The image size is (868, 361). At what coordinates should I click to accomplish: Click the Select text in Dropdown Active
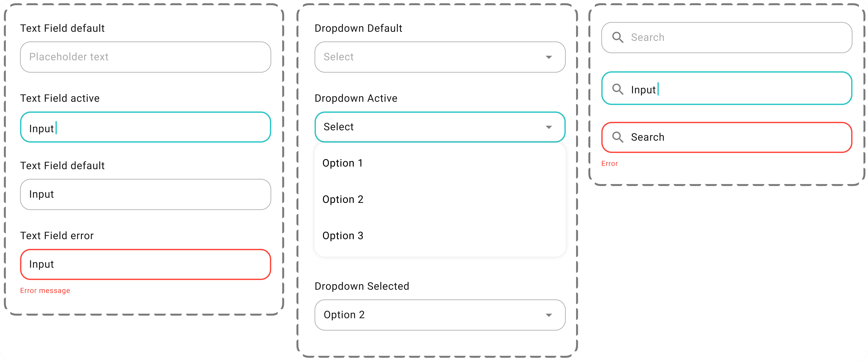339,127
